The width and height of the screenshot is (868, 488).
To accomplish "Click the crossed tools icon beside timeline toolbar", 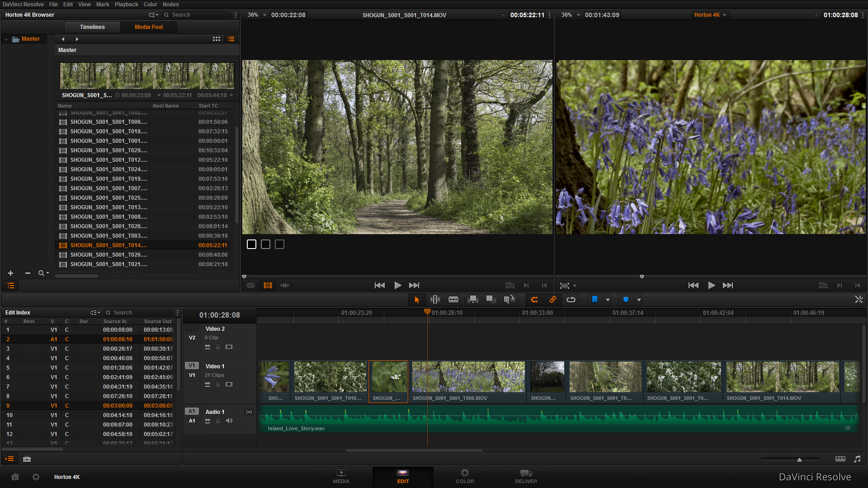I will pyautogui.click(x=859, y=300).
